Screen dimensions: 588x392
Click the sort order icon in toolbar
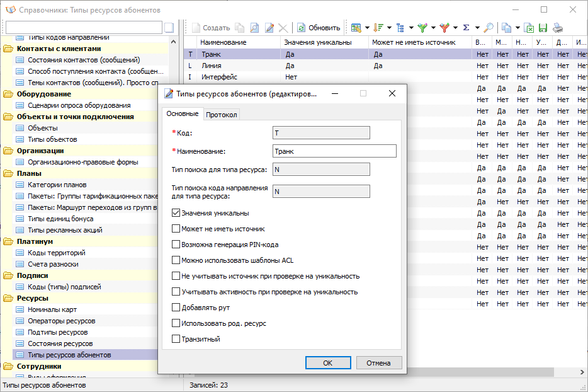click(378, 28)
